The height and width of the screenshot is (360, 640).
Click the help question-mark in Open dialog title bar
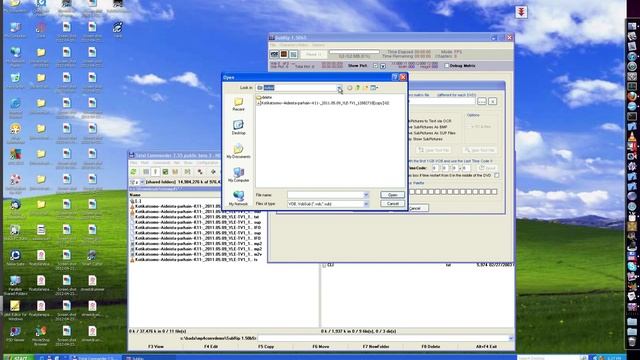[395, 77]
